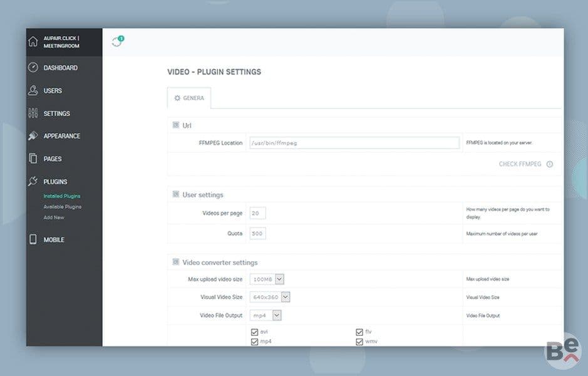This screenshot has height=376, width=588.
Task: Click the Url section icon
Action: point(175,125)
